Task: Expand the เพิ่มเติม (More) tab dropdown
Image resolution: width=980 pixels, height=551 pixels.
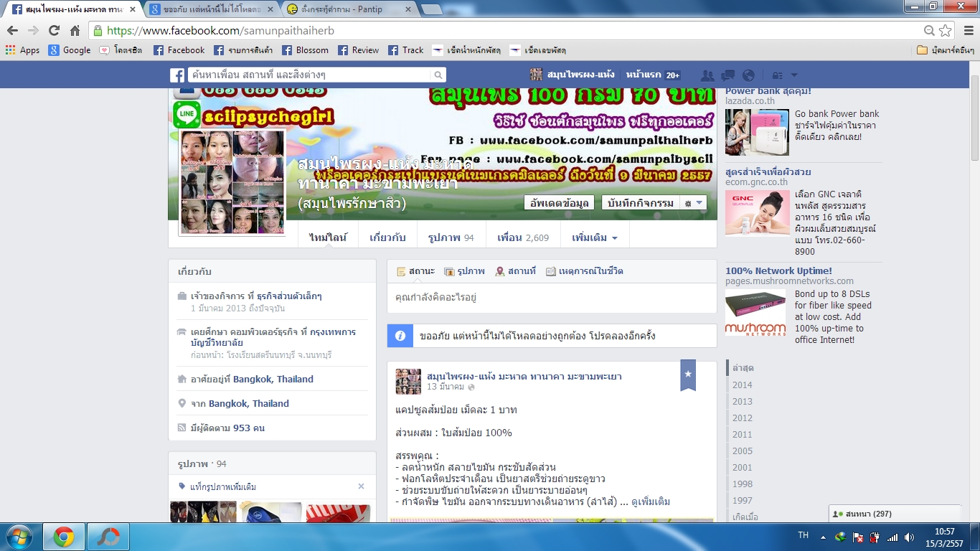Action: 595,237
